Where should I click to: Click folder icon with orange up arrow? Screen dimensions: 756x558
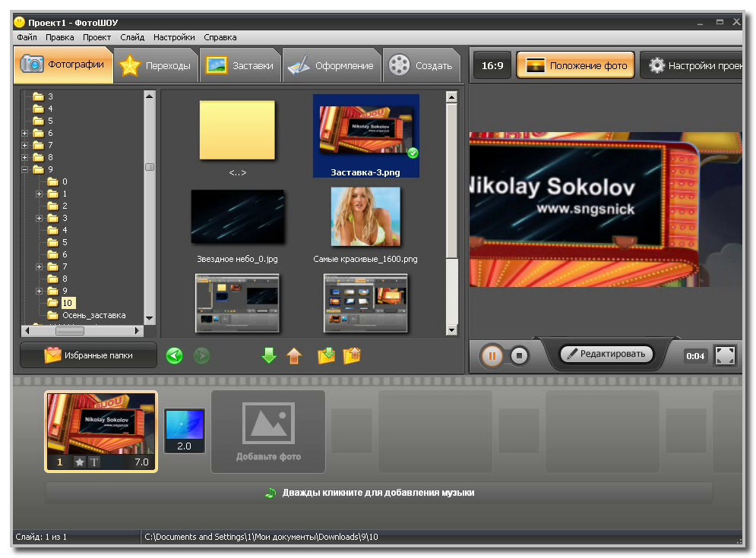point(352,355)
